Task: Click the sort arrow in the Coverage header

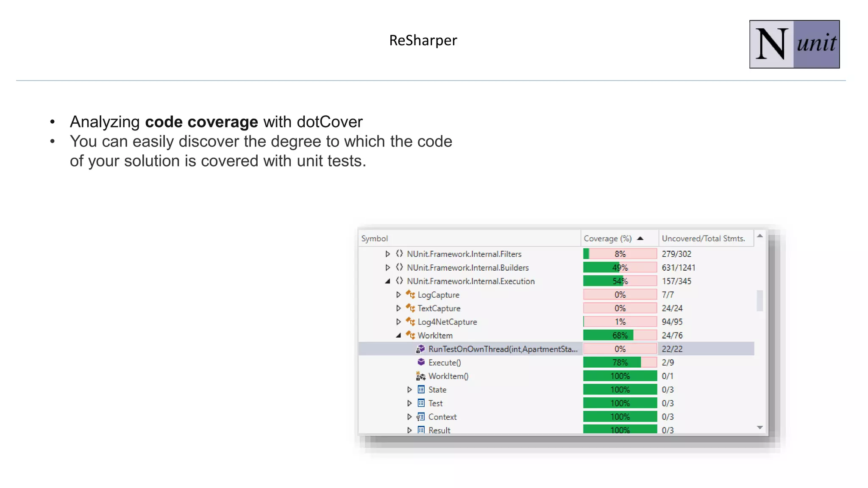Action: (640, 238)
